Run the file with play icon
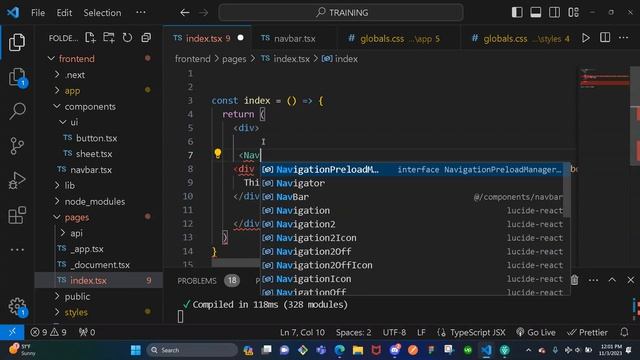Image resolution: width=640 pixels, height=360 pixels. [586, 38]
